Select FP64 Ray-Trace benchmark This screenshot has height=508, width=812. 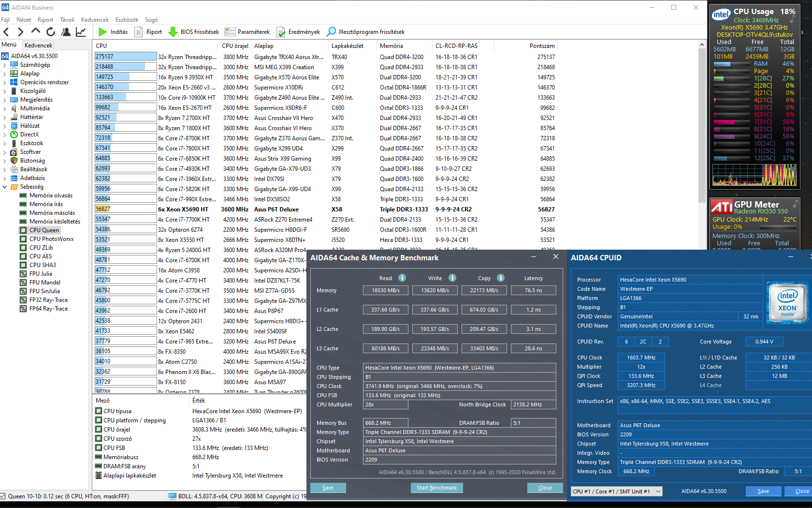point(48,309)
